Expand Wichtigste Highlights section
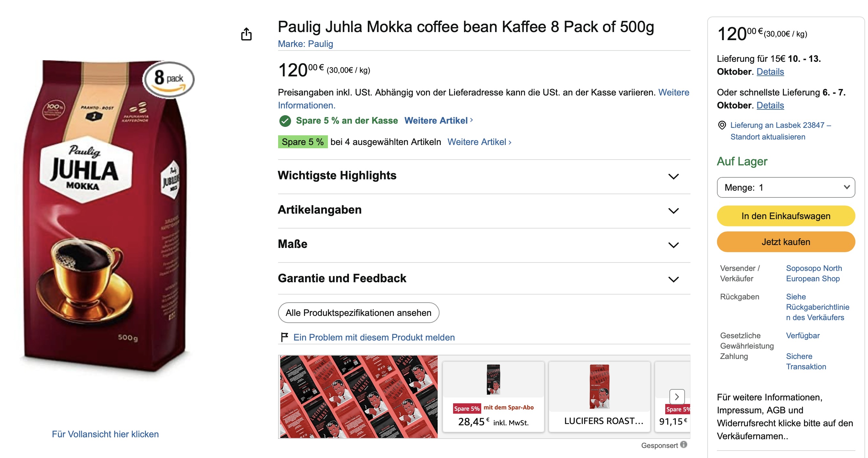Image resolution: width=868 pixels, height=458 pixels. pos(484,176)
